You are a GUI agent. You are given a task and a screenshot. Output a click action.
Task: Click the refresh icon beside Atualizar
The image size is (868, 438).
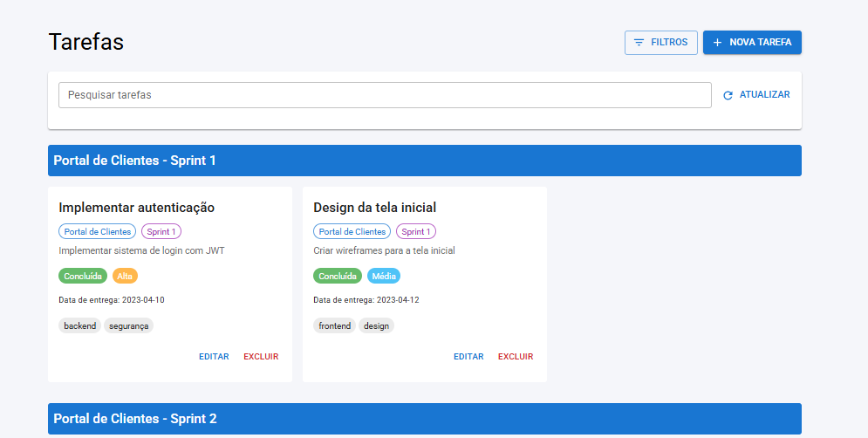pyautogui.click(x=728, y=95)
